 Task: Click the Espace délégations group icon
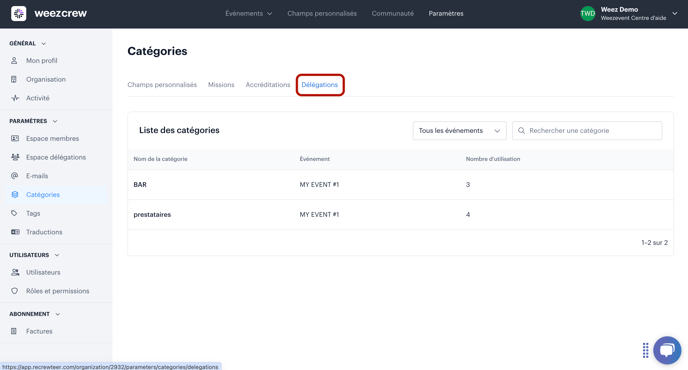15,157
